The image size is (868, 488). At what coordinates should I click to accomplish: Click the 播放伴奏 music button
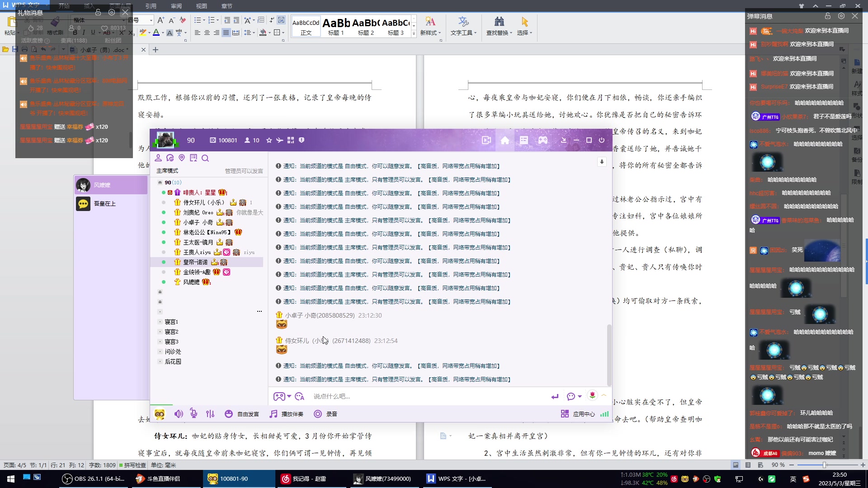[286, 414]
